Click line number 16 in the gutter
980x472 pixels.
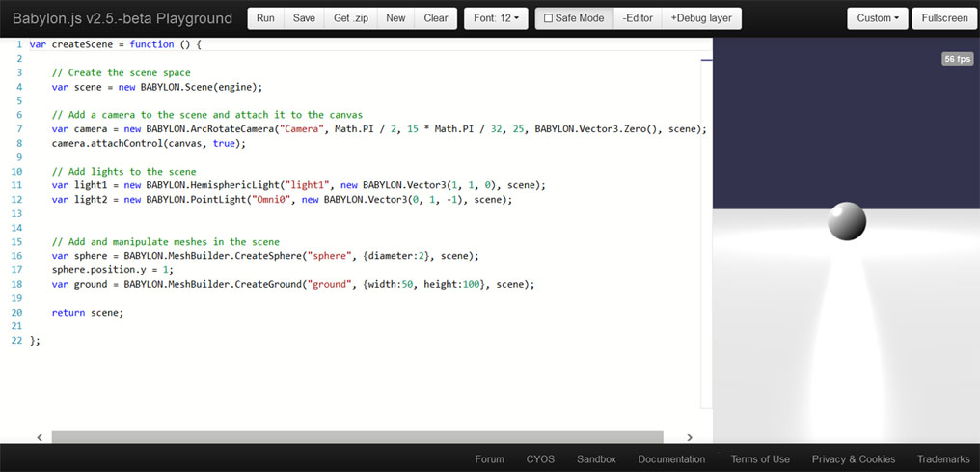[x=17, y=256]
